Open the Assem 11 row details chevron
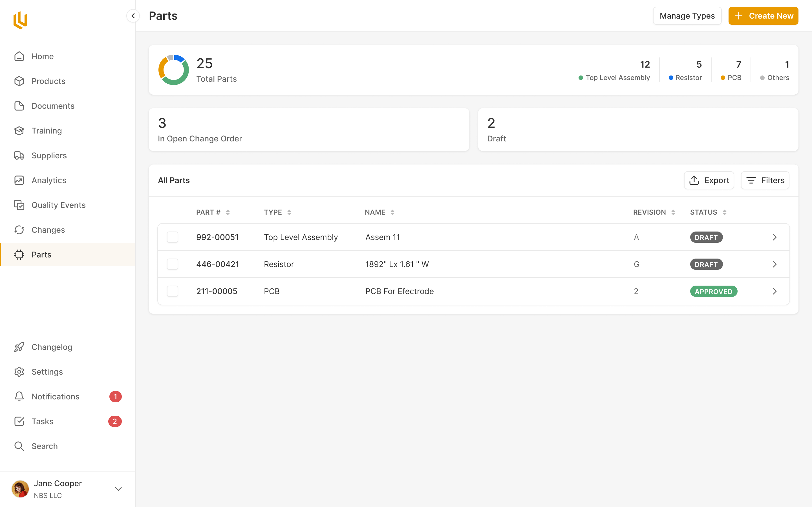812x507 pixels. click(775, 237)
